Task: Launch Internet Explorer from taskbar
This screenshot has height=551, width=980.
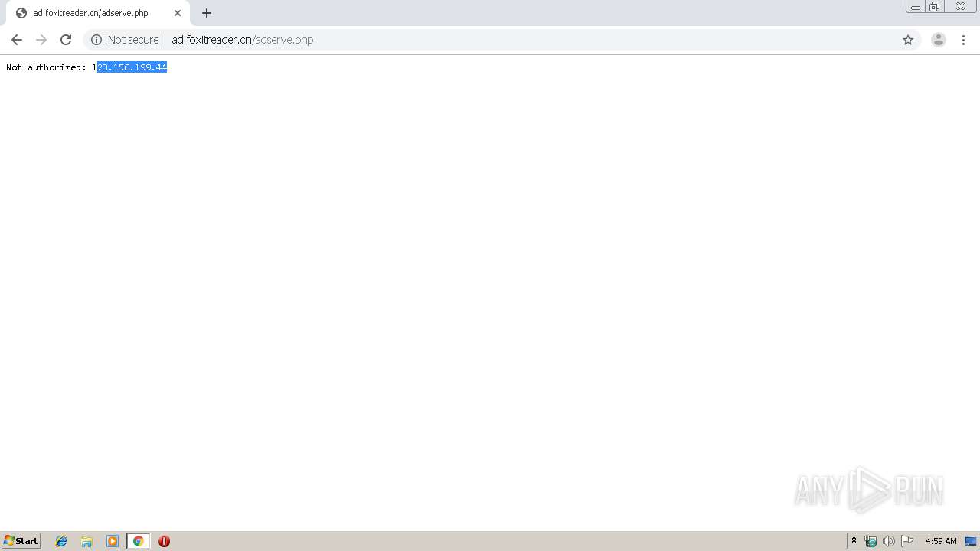Action: coord(61,541)
